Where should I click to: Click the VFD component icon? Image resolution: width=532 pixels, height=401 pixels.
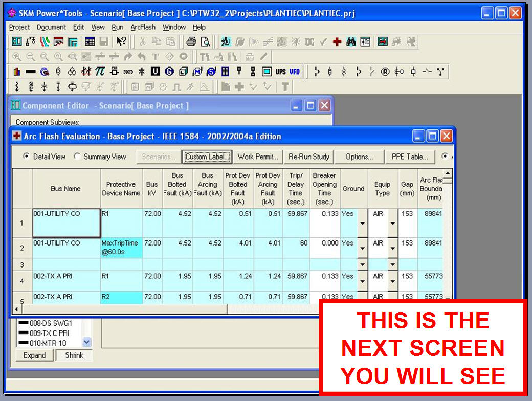coord(295,72)
